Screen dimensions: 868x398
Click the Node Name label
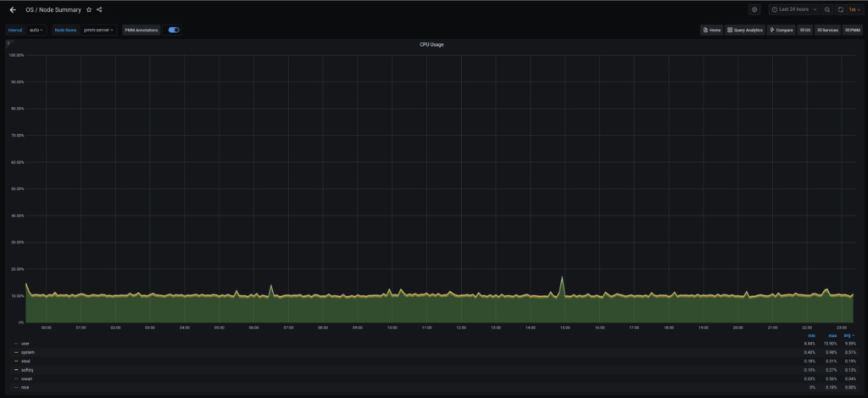point(65,30)
